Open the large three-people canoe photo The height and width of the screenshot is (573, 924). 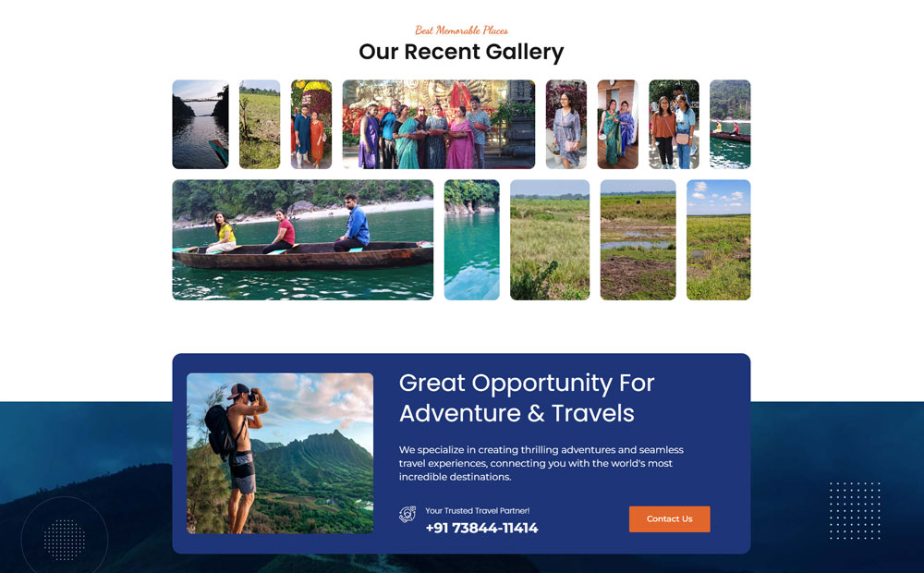[303, 240]
